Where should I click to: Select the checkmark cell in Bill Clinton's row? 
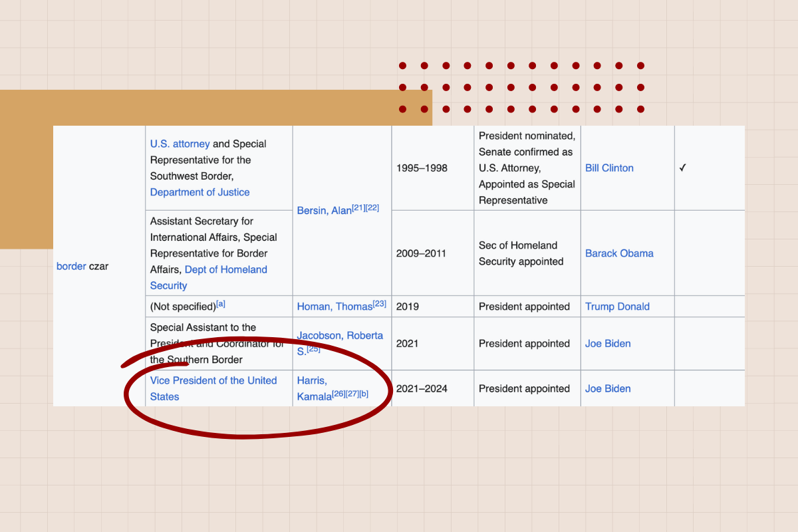coord(683,168)
